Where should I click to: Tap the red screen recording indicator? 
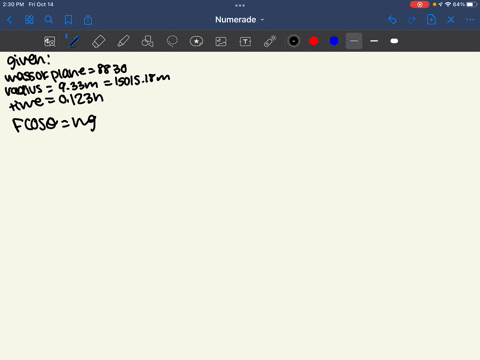point(419,4)
